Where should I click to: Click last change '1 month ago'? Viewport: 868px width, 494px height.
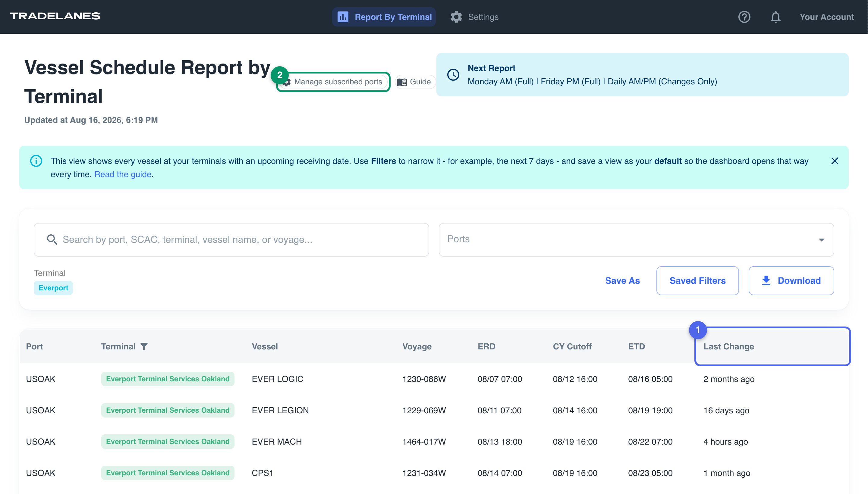click(x=727, y=473)
